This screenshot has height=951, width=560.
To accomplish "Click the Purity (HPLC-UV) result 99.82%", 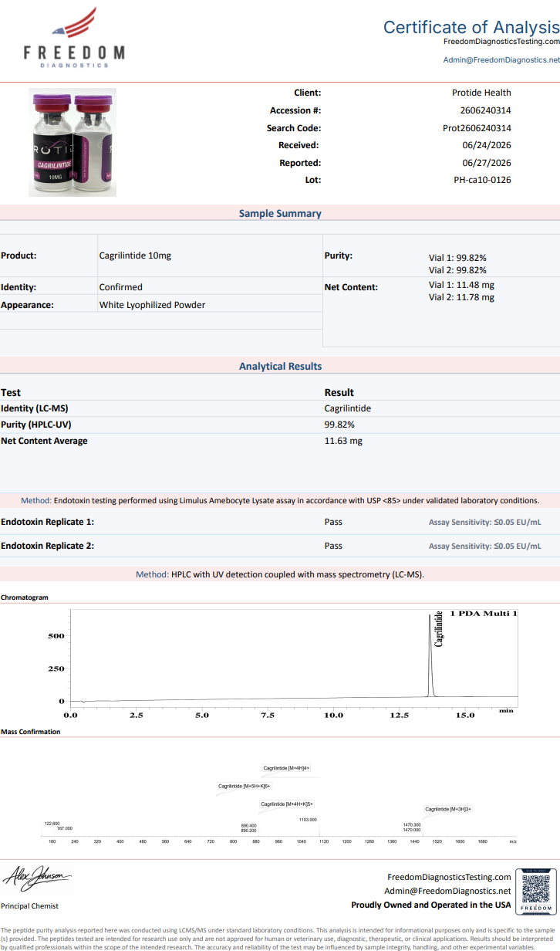I will (339, 425).
